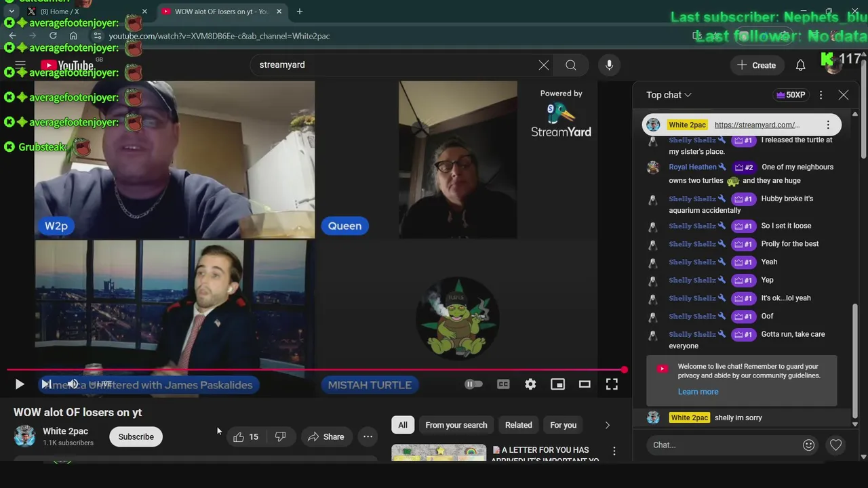Click Learn more in chat notice

click(x=698, y=392)
